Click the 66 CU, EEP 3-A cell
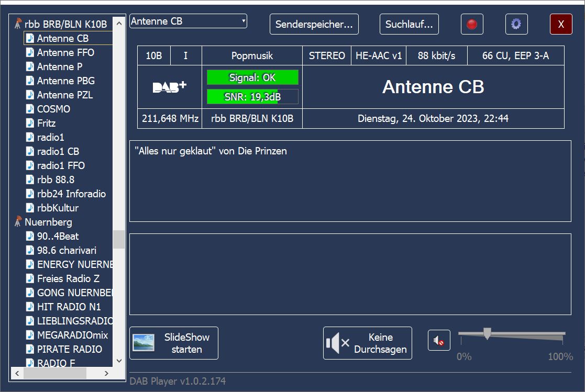 pos(515,55)
